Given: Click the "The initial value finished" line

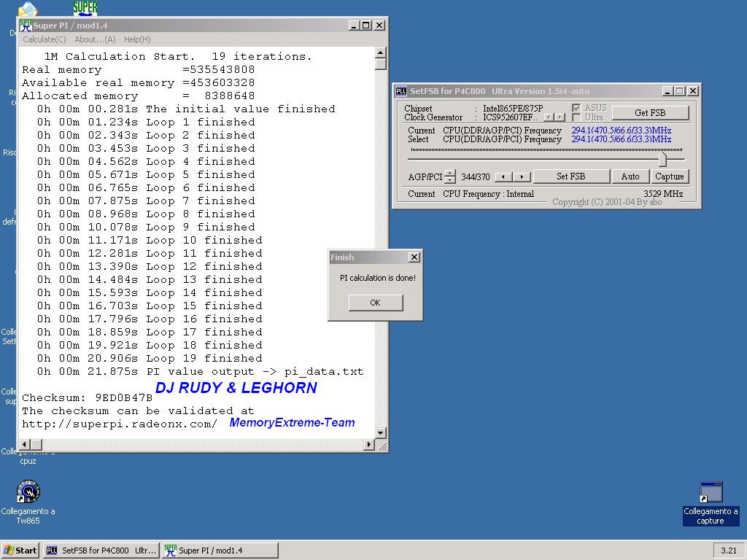Looking at the screenshot, I should tap(186, 109).
